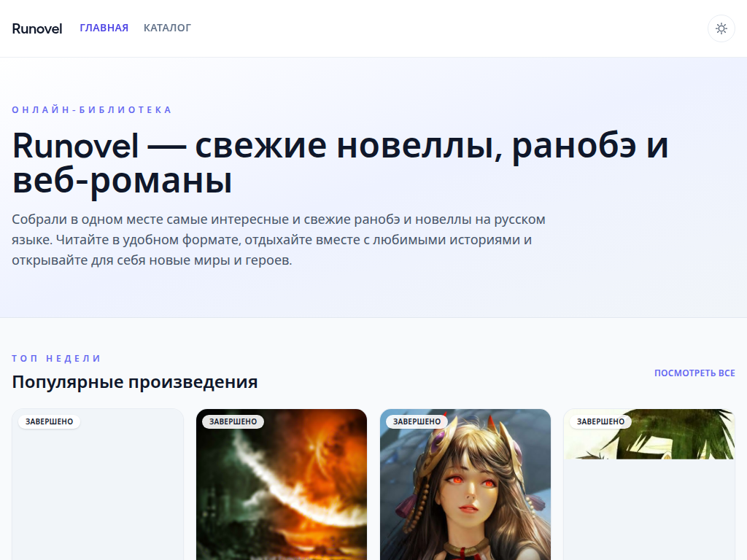Click the ТОП НЕДЕЛИ label
The width and height of the screenshot is (747, 560).
[57, 358]
